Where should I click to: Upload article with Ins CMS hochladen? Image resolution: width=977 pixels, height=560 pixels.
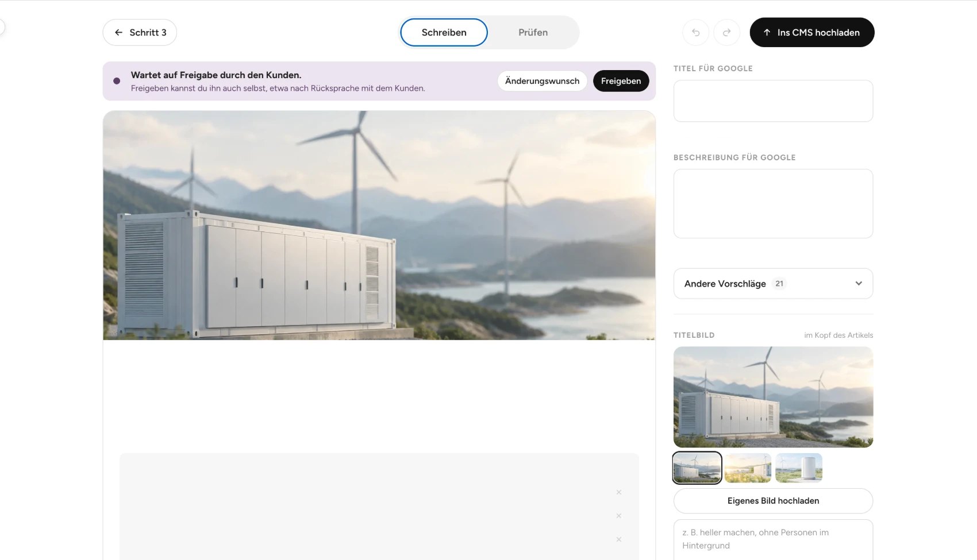point(812,32)
